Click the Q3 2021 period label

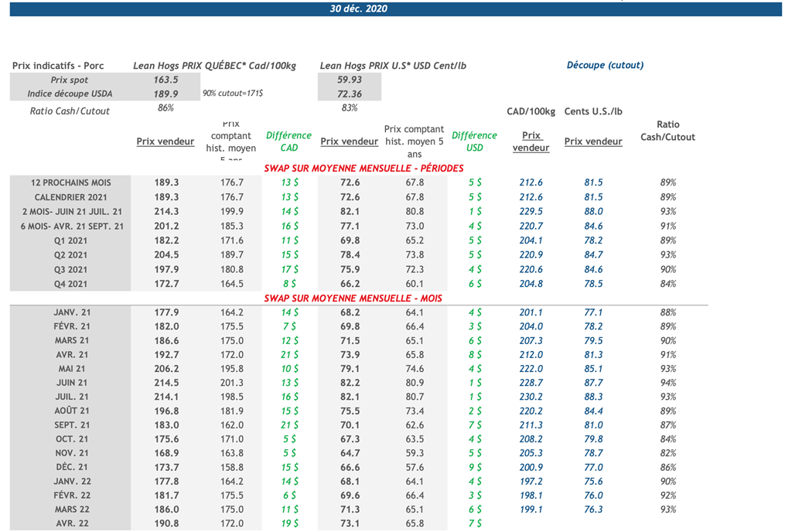point(71,270)
